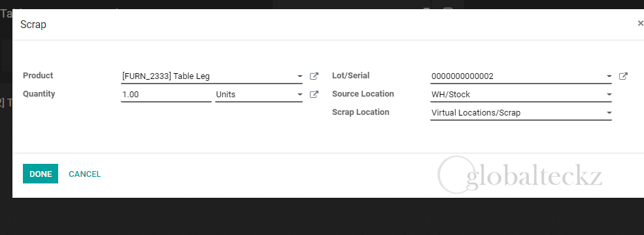This screenshot has height=235, width=644.
Task: Open the Lot/Serial external link icon
Action: 623,76
